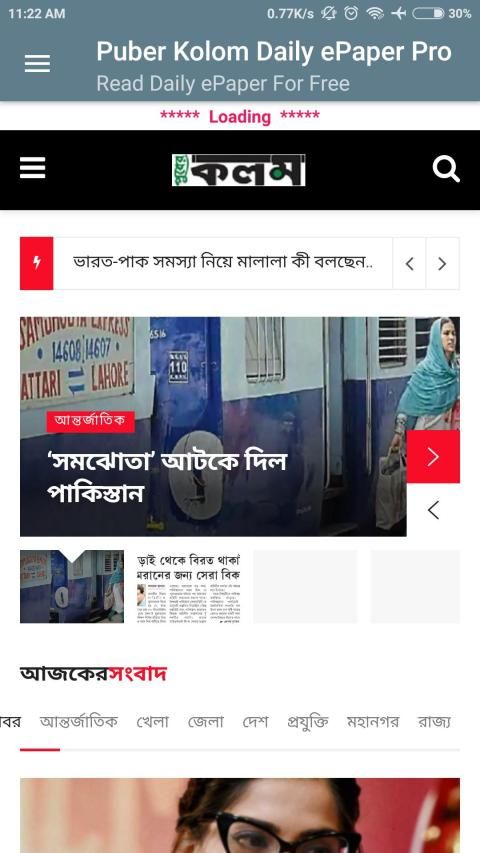
Task: Tap the red lightning breaking news icon
Action: [x=36, y=263]
